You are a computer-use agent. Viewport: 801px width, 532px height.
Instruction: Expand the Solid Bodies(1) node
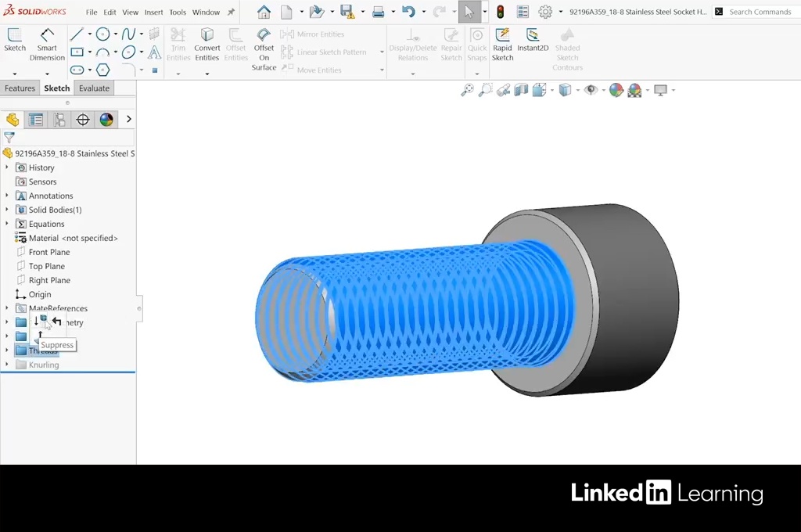7,210
